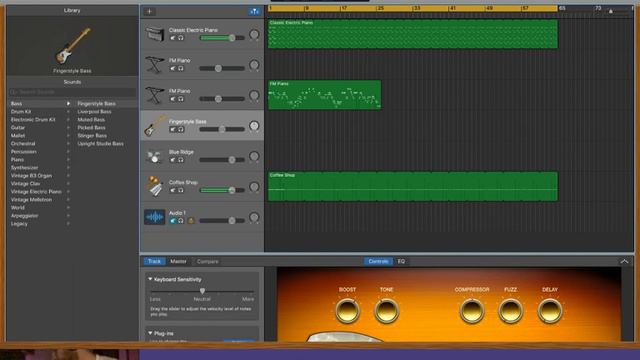640x360 pixels.
Task: Select the Controls tab
Action: tap(378, 261)
